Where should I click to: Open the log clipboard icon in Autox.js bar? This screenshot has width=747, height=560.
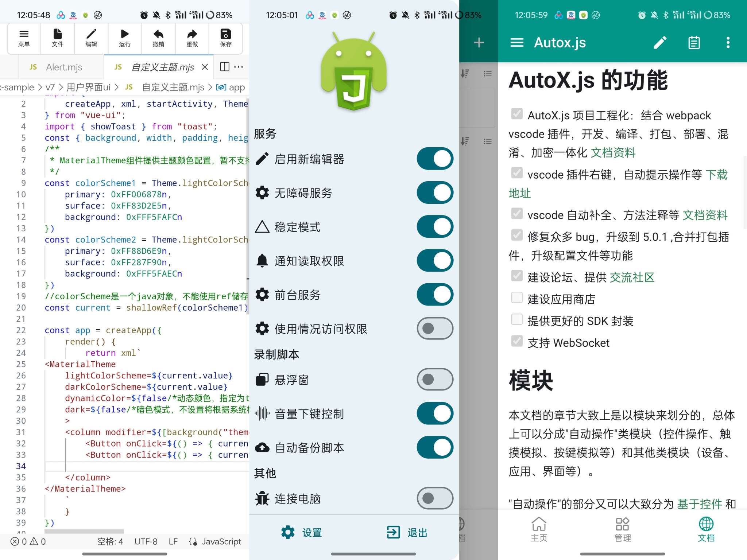pyautogui.click(x=694, y=43)
